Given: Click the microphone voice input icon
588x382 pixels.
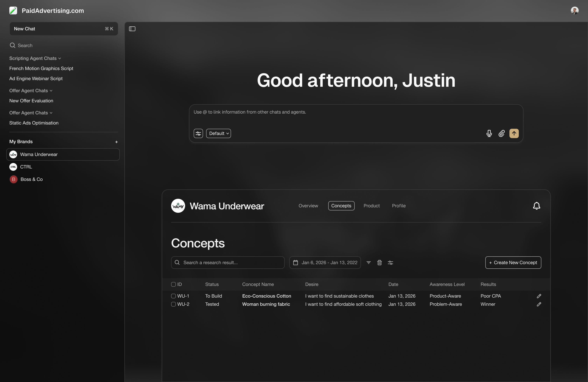Looking at the screenshot, I should click(489, 133).
